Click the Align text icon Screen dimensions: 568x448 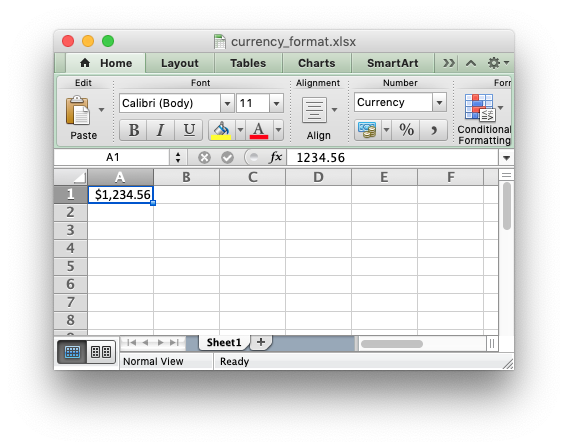click(x=314, y=110)
